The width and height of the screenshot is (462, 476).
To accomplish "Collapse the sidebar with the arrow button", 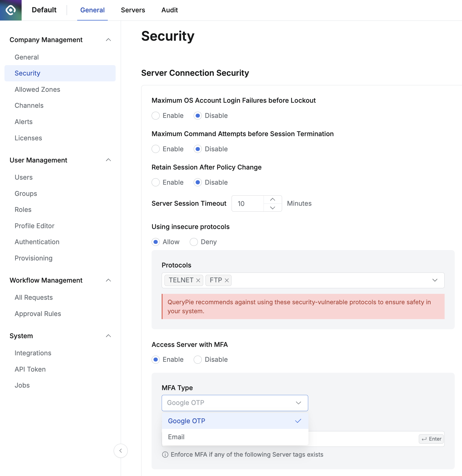I will tap(120, 451).
